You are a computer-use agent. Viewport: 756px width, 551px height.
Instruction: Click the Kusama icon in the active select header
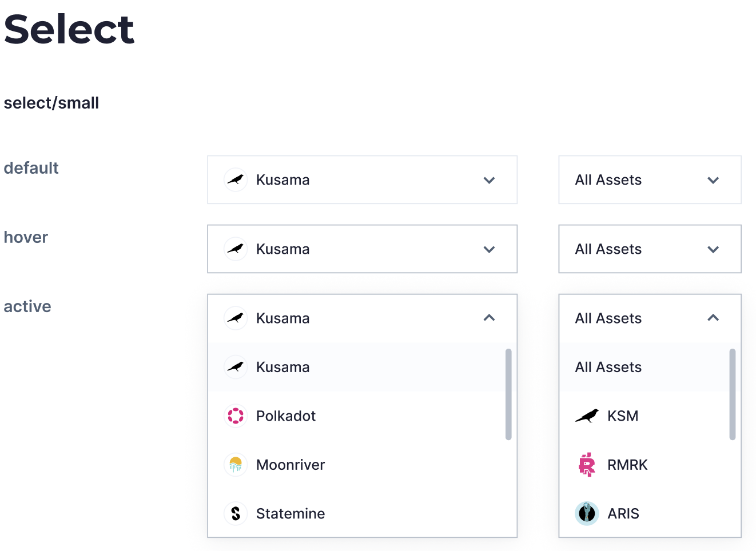click(x=236, y=318)
